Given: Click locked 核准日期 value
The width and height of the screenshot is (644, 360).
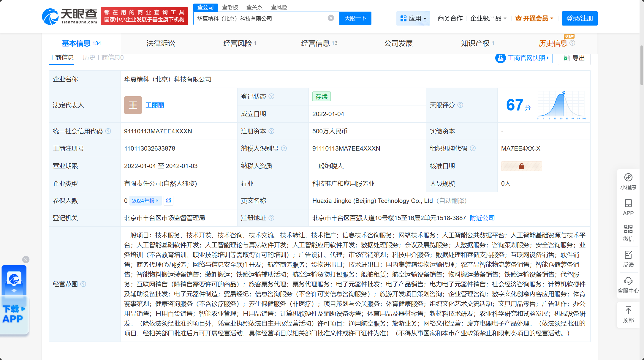Looking at the screenshot, I should point(521,166).
